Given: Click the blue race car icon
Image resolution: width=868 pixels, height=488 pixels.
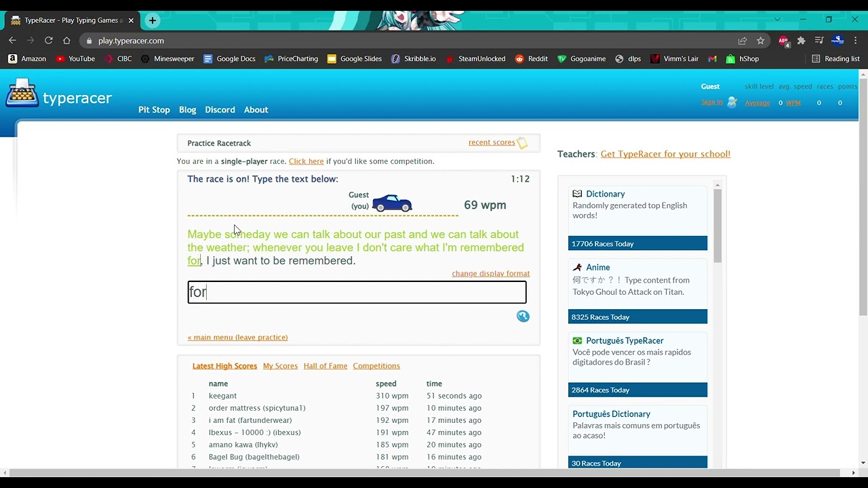Looking at the screenshot, I should click(x=392, y=203).
